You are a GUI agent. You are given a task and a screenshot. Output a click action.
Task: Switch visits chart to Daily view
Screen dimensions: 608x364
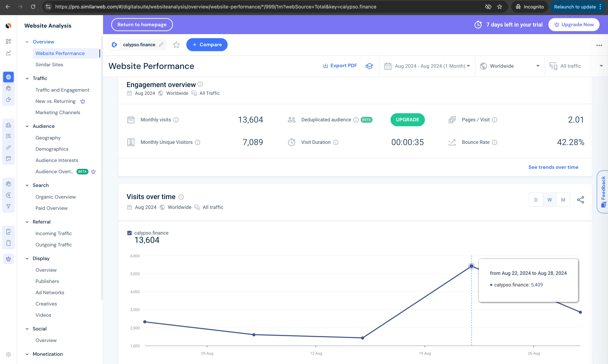(536, 199)
